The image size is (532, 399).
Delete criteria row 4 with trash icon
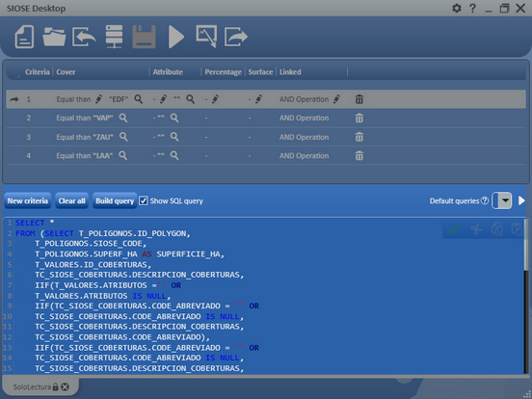point(359,156)
